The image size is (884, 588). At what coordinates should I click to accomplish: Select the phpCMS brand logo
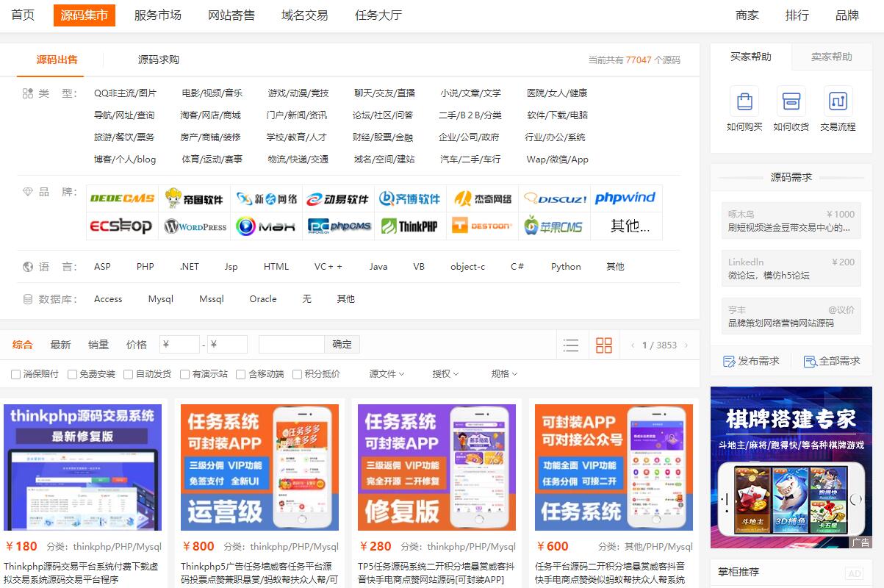338,226
